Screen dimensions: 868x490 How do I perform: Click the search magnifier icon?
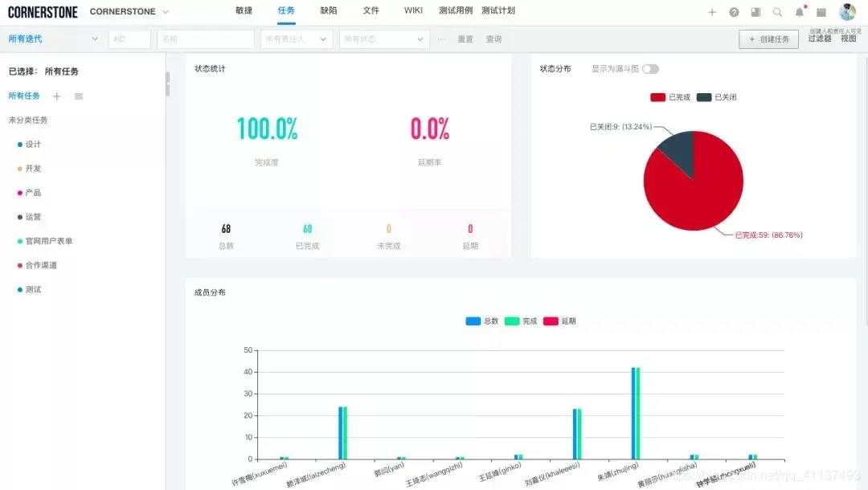click(x=776, y=11)
